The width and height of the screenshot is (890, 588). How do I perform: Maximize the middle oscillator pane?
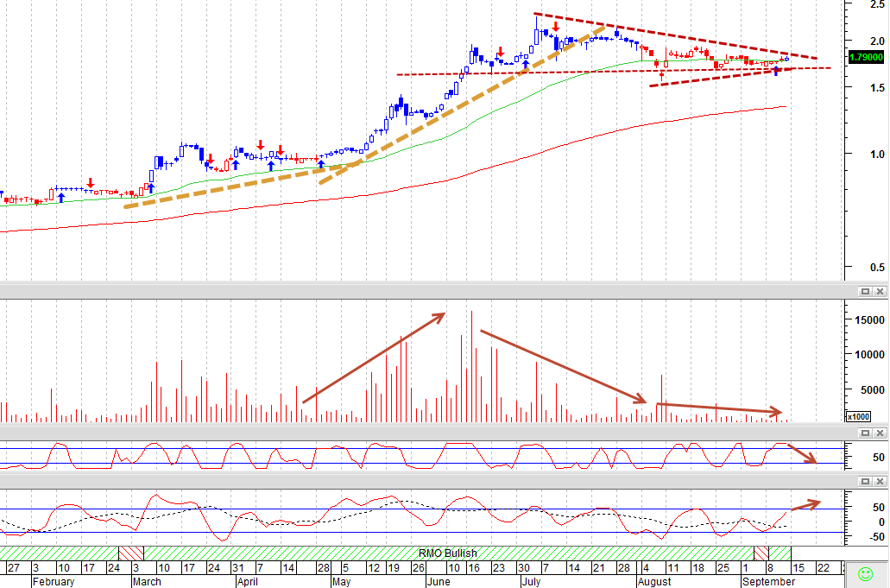[865, 433]
